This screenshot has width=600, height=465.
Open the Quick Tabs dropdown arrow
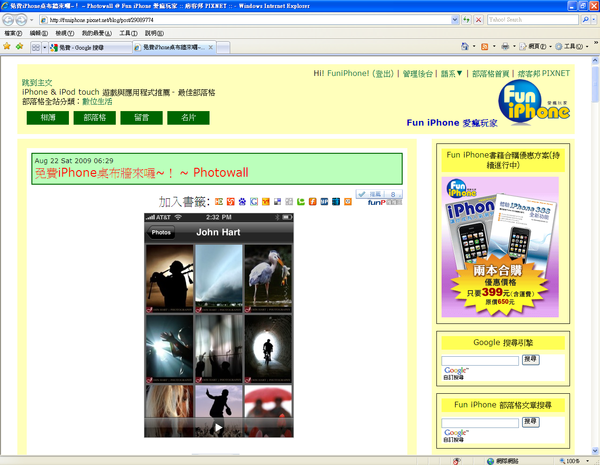[45, 47]
